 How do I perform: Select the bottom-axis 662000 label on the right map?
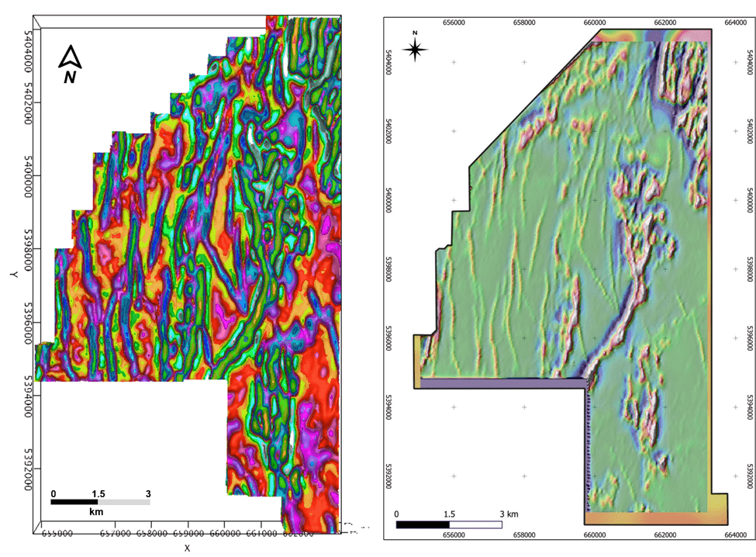(665, 535)
